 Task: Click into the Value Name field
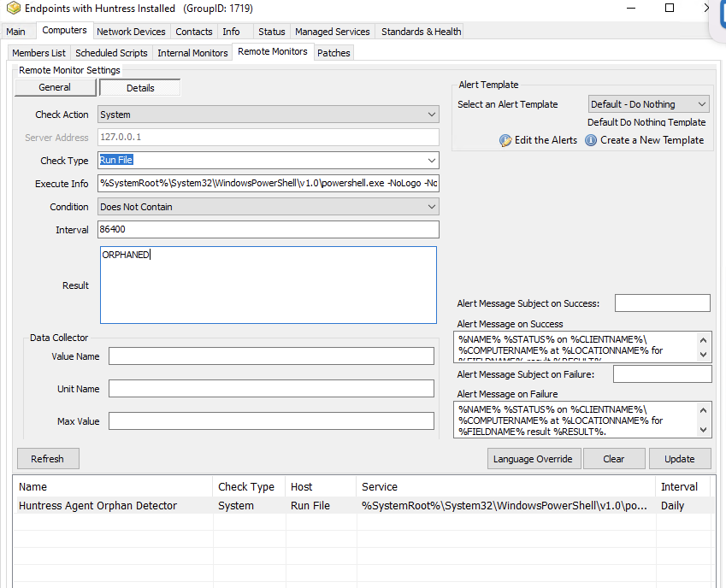coord(271,356)
